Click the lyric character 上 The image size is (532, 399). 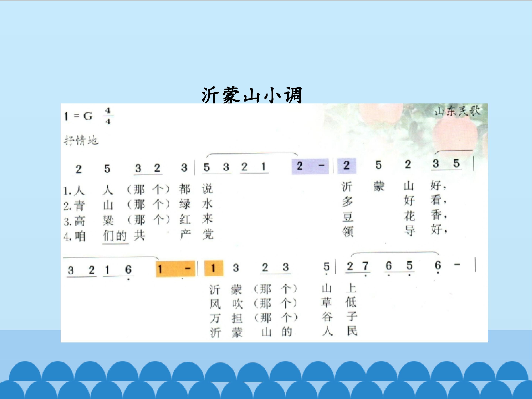[351, 288]
